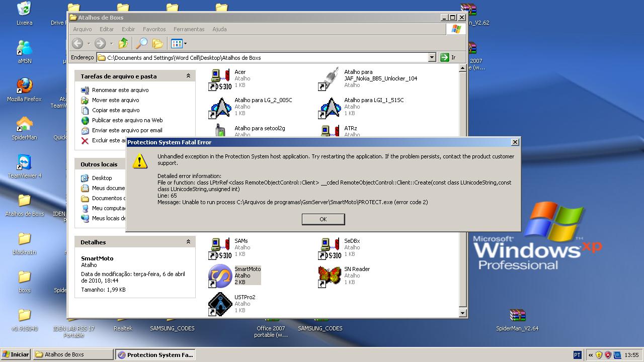
Task: Launch Mozilla Firefox from desktop
Action: click(24, 90)
